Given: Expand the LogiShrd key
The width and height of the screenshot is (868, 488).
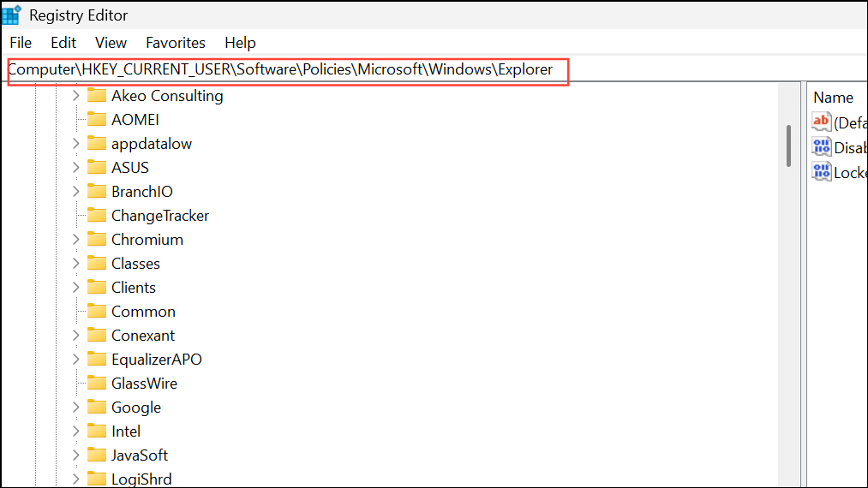Looking at the screenshot, I should click(x=76, y=479).
